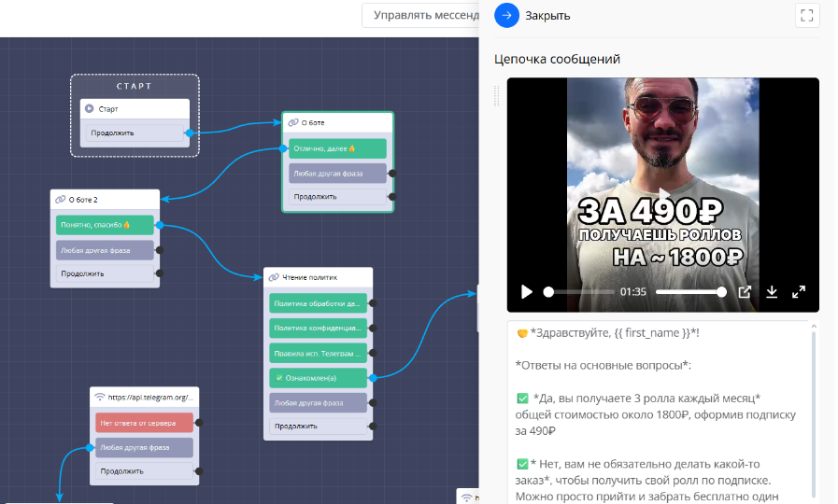The image size is (838, 504).
Task: Click the Нет ответа от сервера block
Action: pos(143,423)
